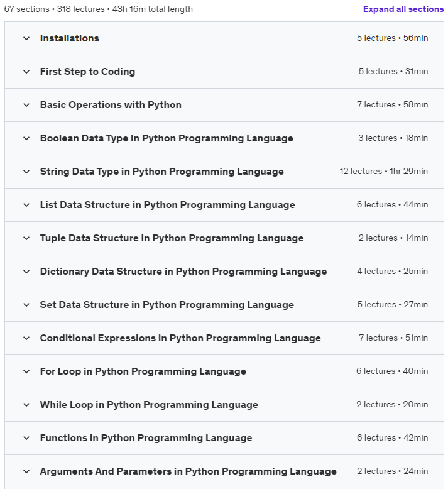Open Set Data Structure in Python title
The width and height of the screenshot is (448, 489).
pyautogui.click(x=167, y=305)
